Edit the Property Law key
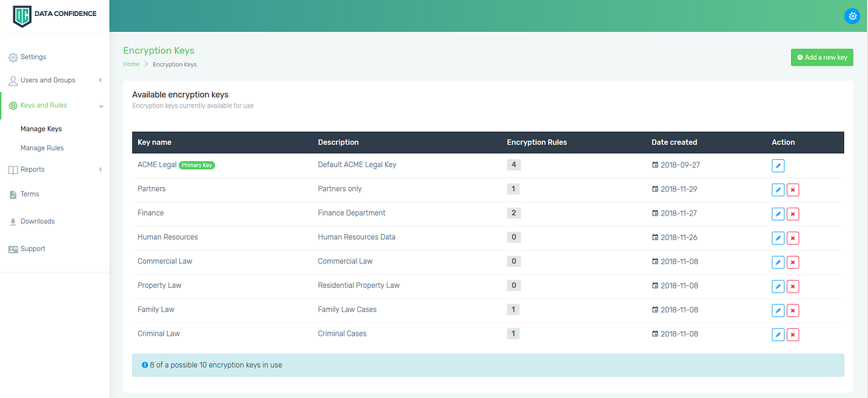The height and width of the screenshot is (398, 868). click(x=778, y=287)
